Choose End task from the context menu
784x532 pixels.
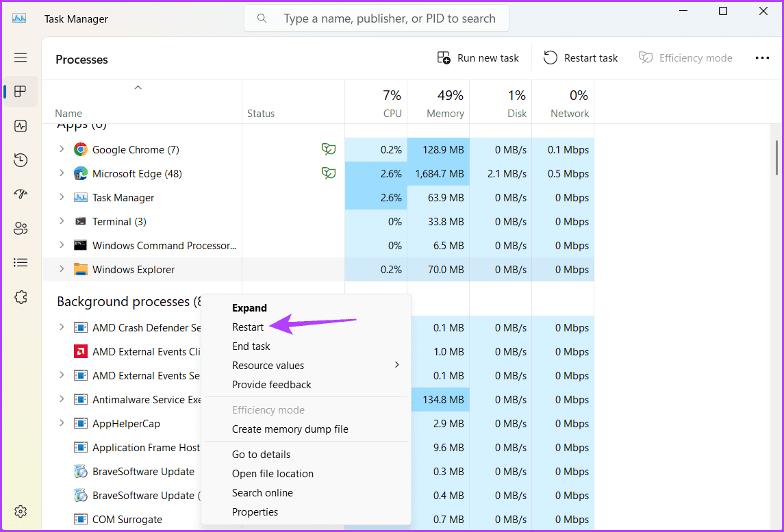(x=306, y=346)
